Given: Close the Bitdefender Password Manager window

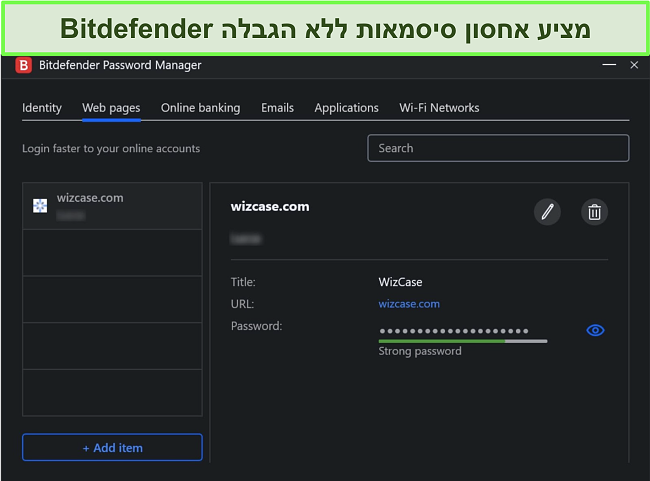Looking at the screenshot, I should [634, 65].
